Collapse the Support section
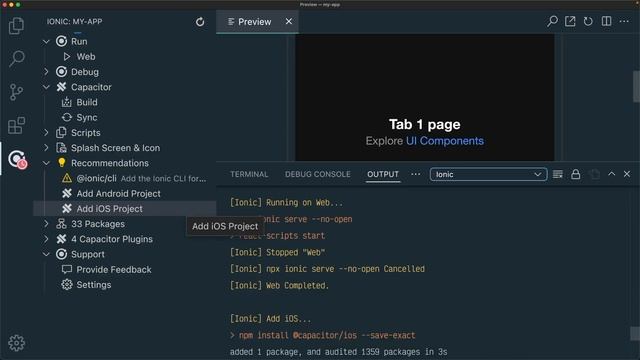This screenshot has width=640, height=360. point(46,254)
